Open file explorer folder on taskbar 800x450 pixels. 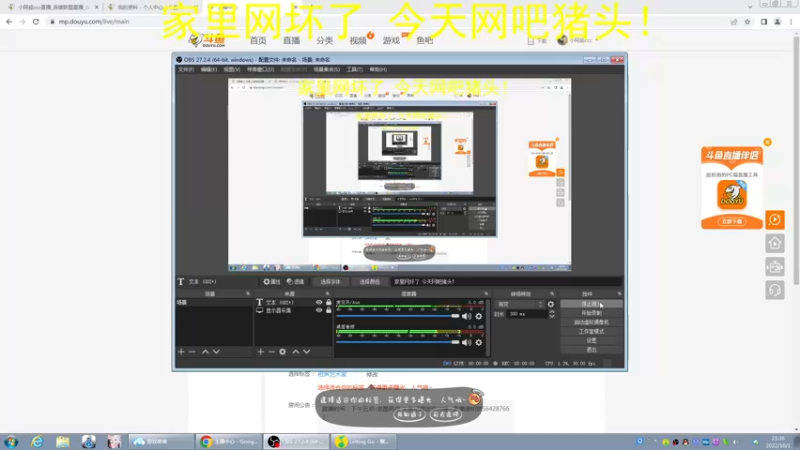coord(63,441)
